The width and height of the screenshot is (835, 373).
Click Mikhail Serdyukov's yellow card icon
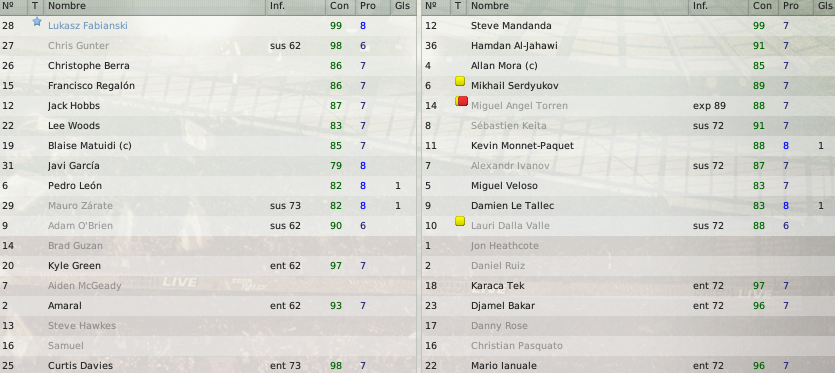[x=460, y=82]
